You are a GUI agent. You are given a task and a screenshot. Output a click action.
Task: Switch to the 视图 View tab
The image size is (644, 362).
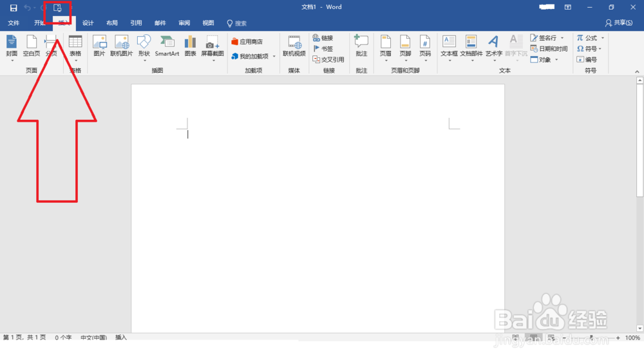pos(208,23)
